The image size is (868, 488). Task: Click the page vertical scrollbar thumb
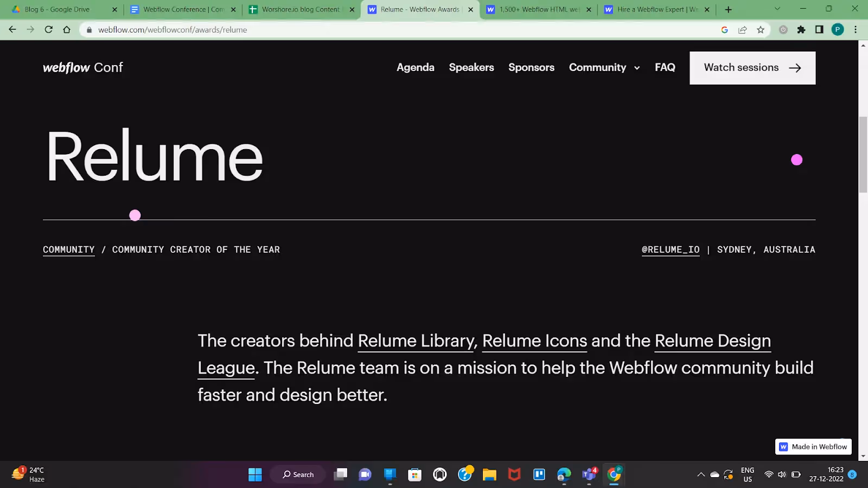tap(863, 155)
